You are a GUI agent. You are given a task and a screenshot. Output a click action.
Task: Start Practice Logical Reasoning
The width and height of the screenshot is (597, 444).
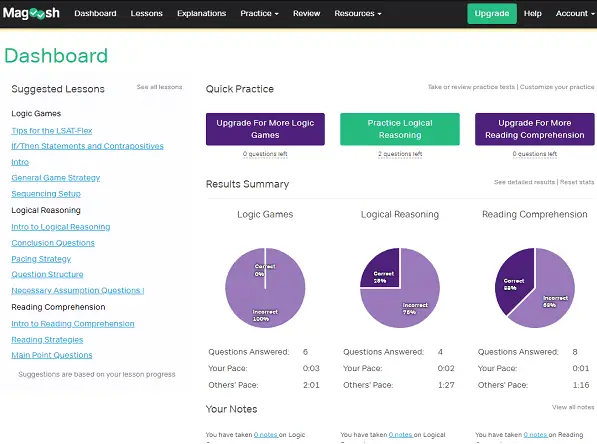400,129
